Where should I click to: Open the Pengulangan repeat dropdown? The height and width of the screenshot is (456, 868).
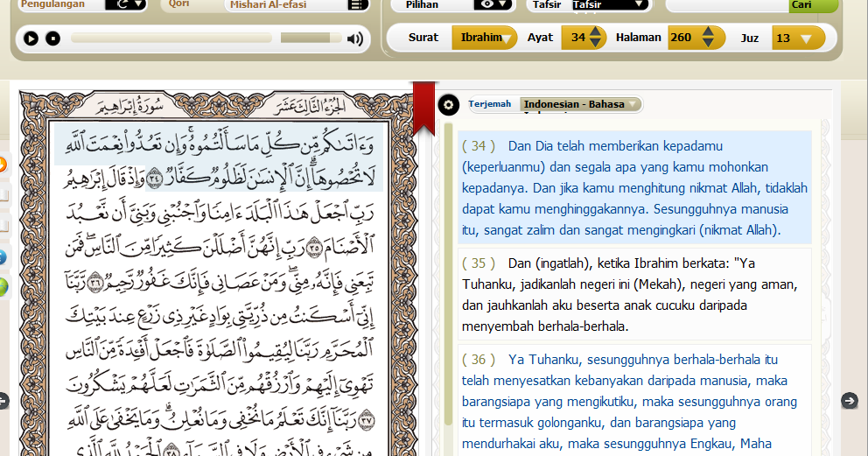126,4
